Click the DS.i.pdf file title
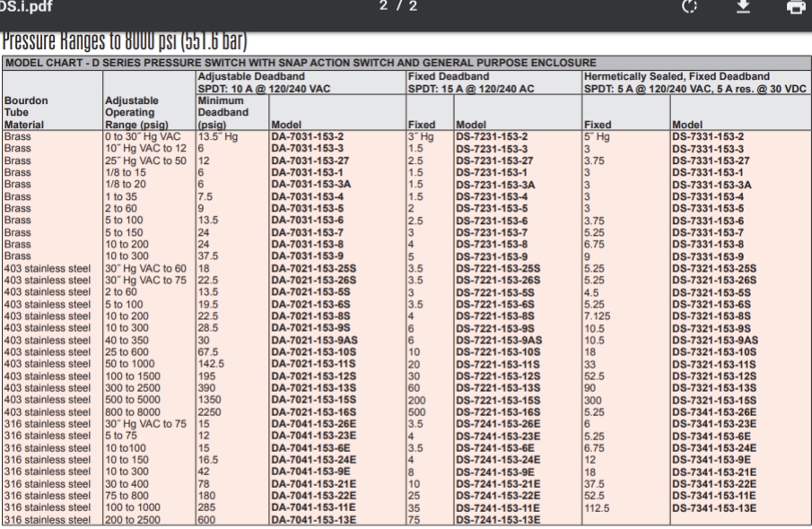Image resolution: width=812 pixels, height=529 pixels. tap(24, 9)
